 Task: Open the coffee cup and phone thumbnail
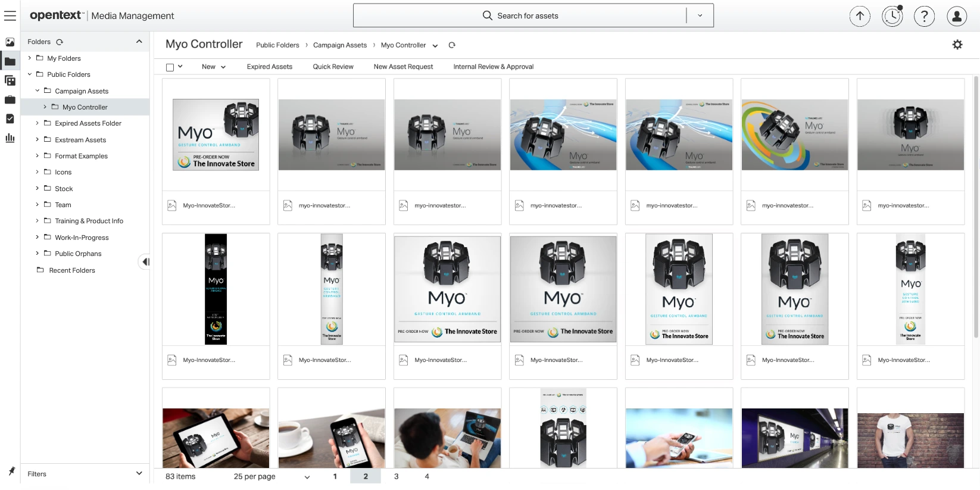point(332,438)
